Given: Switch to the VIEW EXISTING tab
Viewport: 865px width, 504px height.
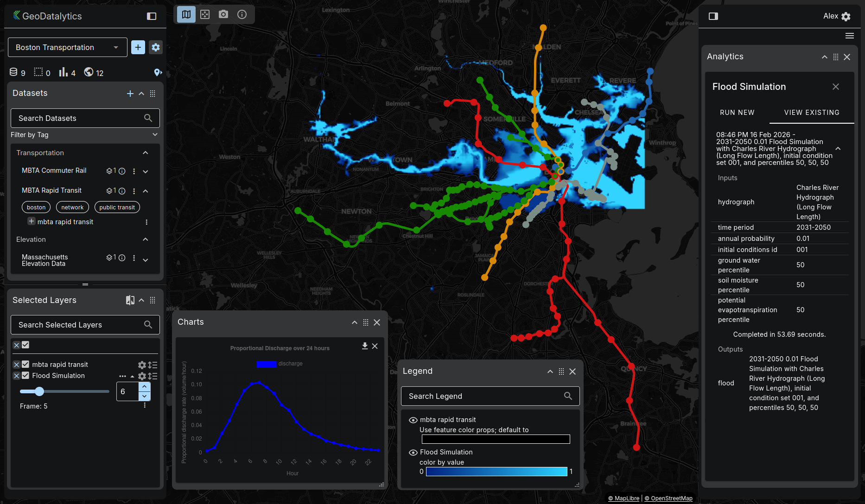Looking at the screenshot, I should point(812,113).
